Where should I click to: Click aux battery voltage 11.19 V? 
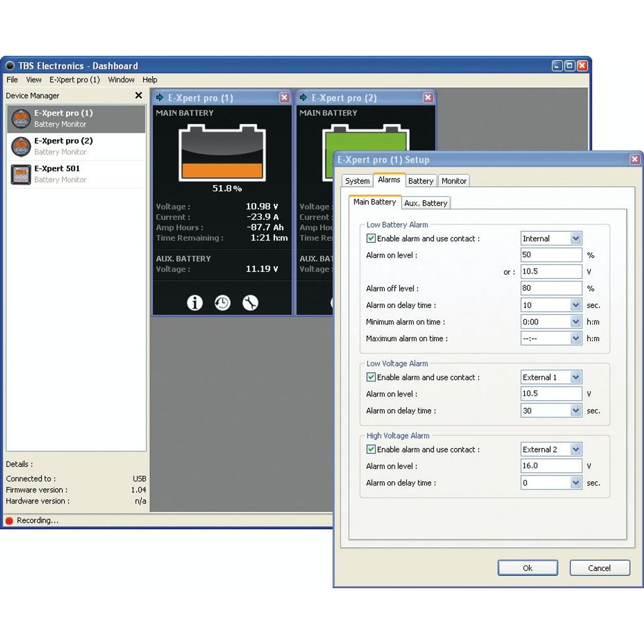click(262, 269)
